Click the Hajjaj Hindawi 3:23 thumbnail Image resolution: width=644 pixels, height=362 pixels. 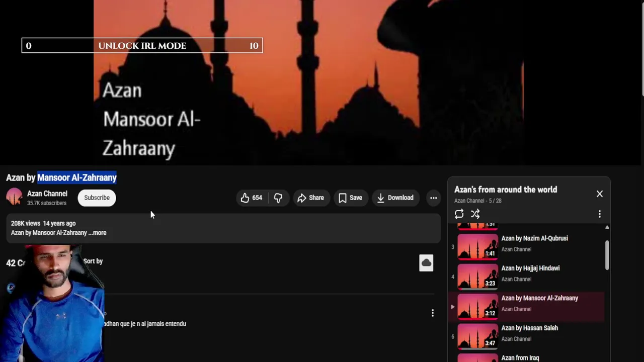477,276
